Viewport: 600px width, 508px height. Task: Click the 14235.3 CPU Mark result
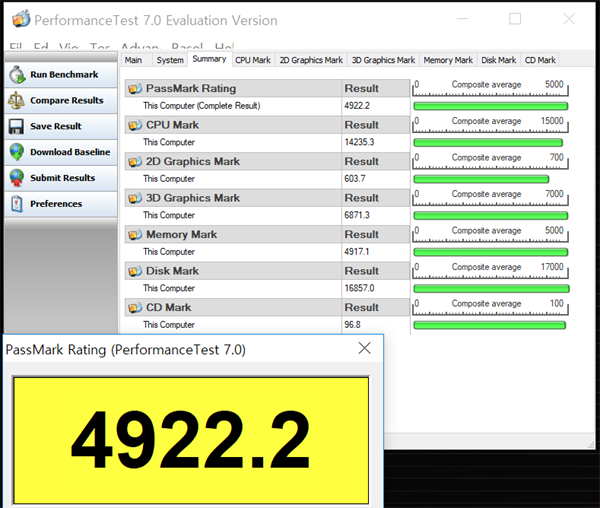(x=359, y=142)
